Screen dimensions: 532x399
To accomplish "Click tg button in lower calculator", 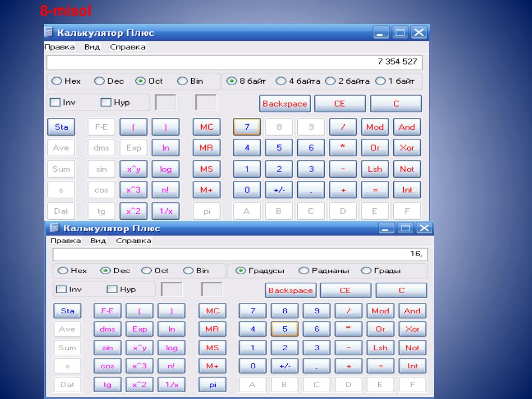I will [107, 385].
